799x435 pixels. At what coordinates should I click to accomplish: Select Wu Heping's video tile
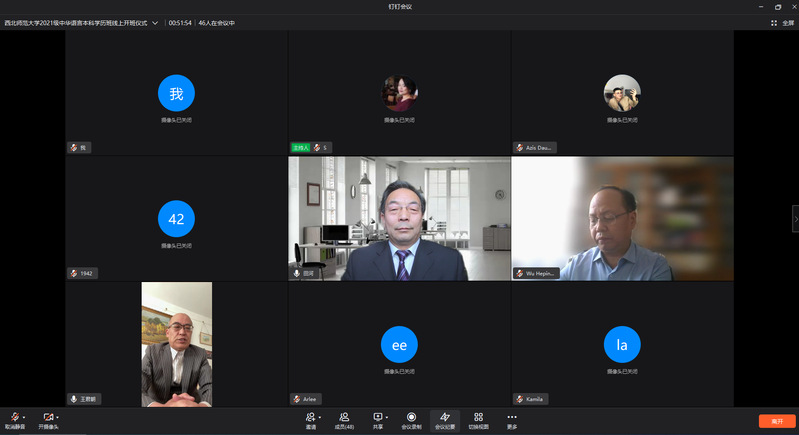[622, 218]
